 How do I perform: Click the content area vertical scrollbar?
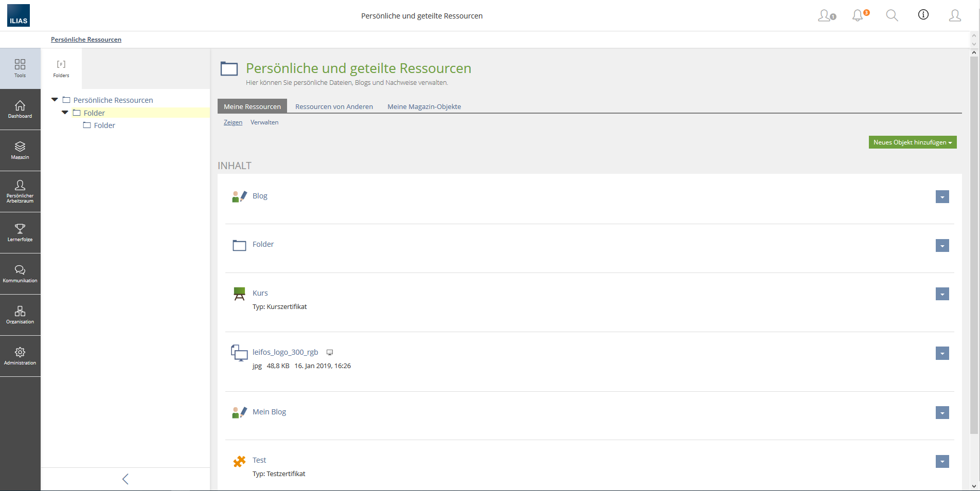[x=974, y=245]
